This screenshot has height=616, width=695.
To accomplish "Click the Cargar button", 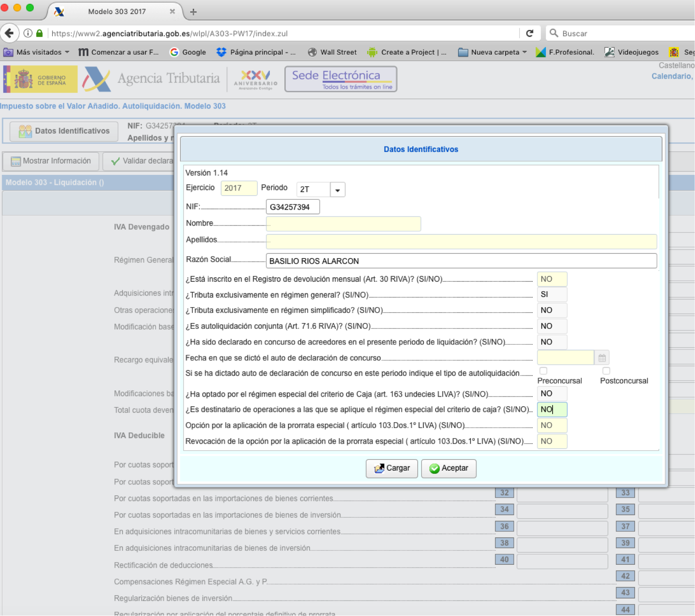I will 391,469.
